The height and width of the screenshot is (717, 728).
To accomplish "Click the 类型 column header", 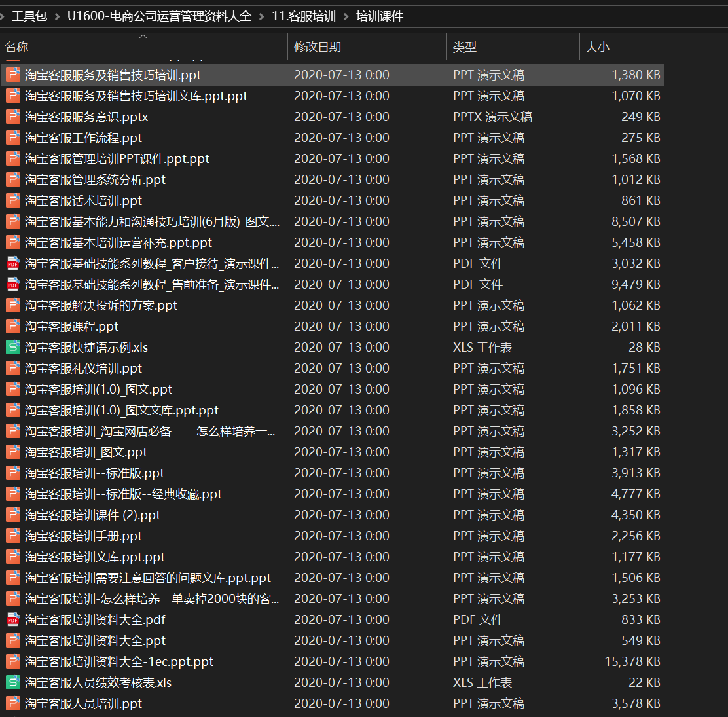I will (513, 47).
